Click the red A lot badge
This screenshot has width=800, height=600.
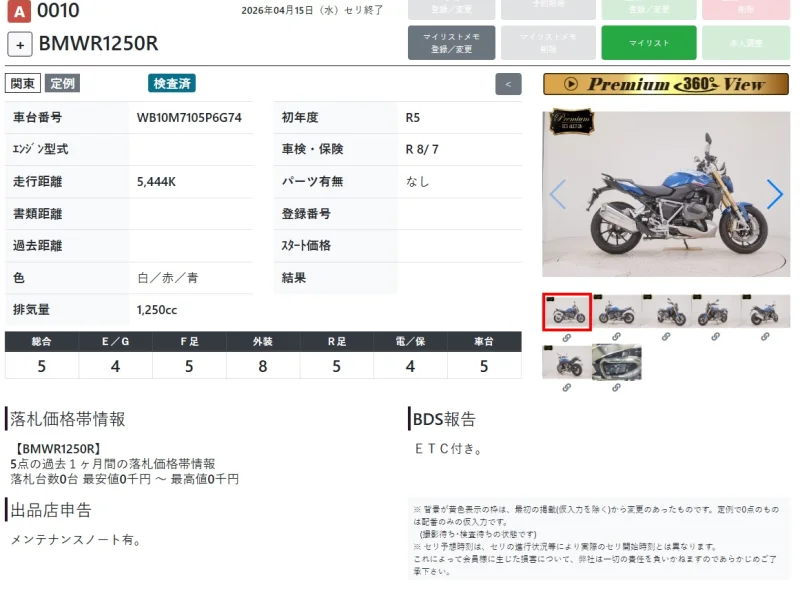(x=19, y=11)
